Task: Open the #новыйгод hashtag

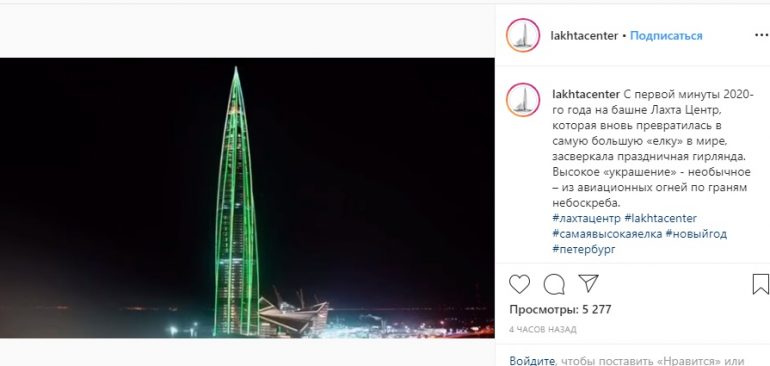Action: [x=696, y=234]
